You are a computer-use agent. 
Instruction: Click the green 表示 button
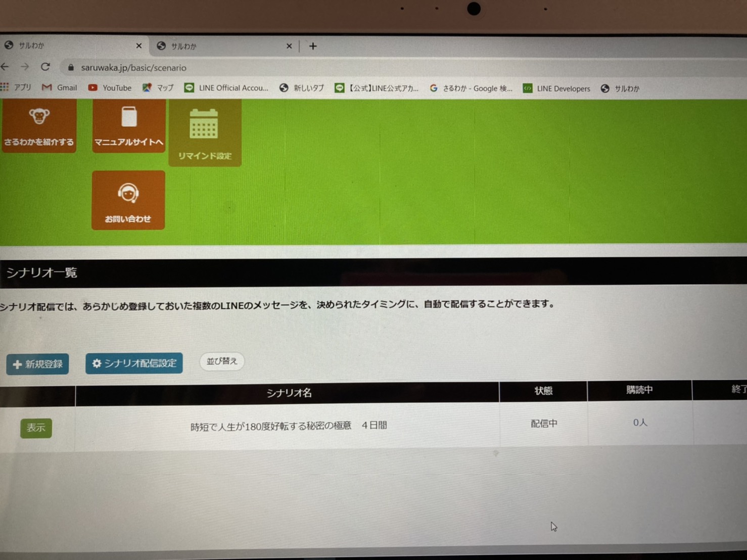pos(36,428)
